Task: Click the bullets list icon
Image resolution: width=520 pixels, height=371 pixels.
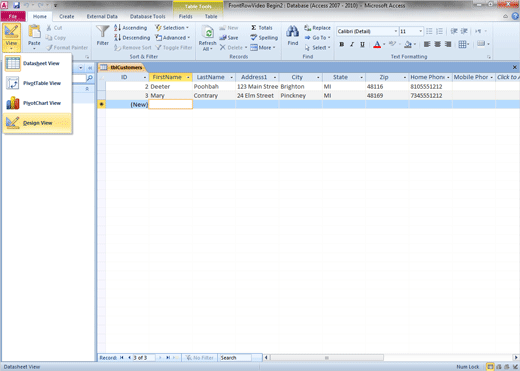Action: [x=429, y=31]
